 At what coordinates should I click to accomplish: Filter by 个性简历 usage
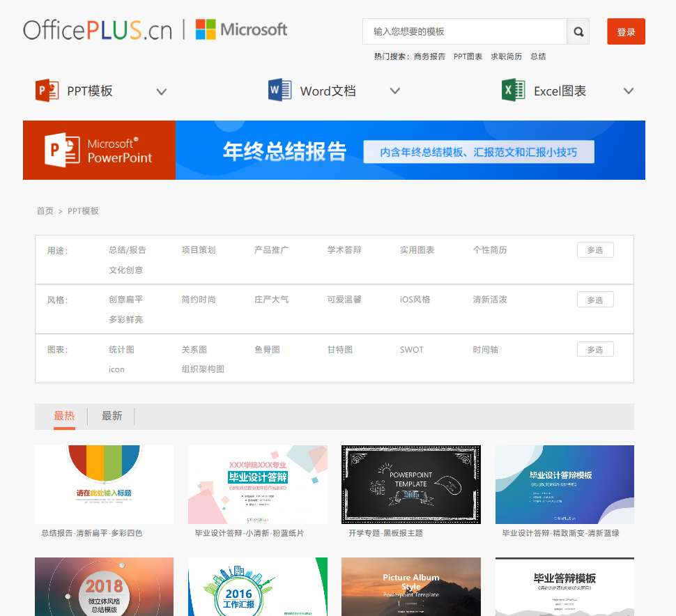coord(490,250)
